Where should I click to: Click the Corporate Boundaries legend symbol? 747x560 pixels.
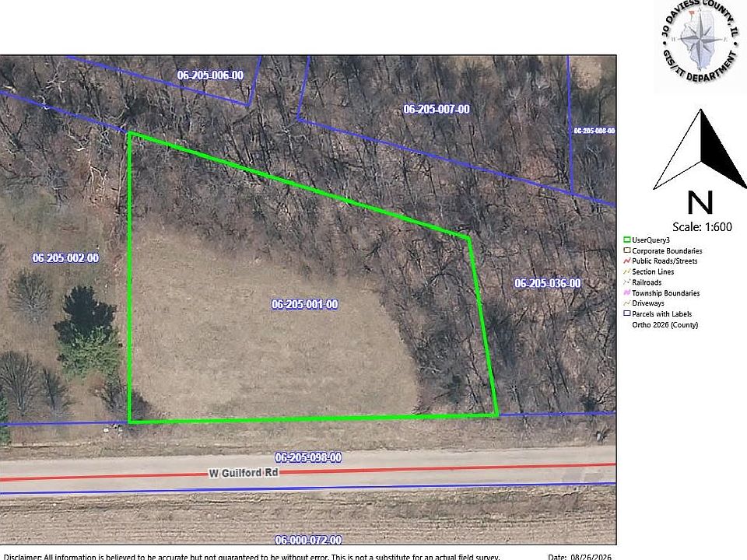627,250
